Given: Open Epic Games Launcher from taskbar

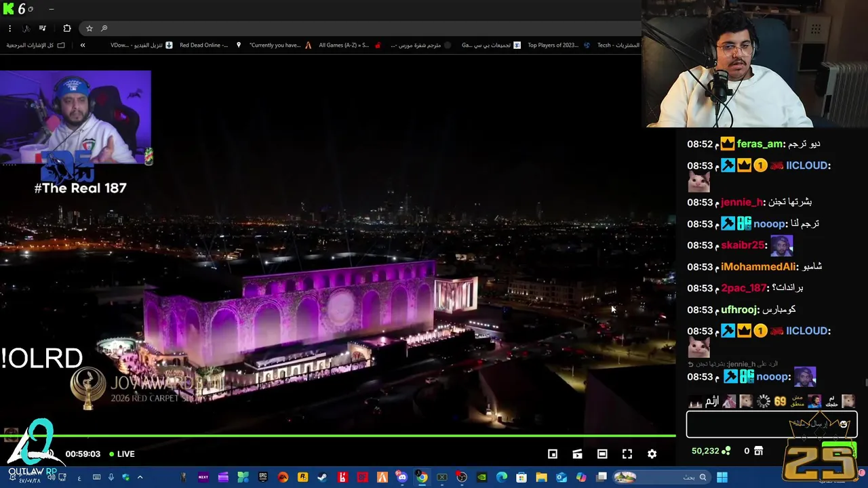Looking at the screenshot, I should (x=262, y=477).
